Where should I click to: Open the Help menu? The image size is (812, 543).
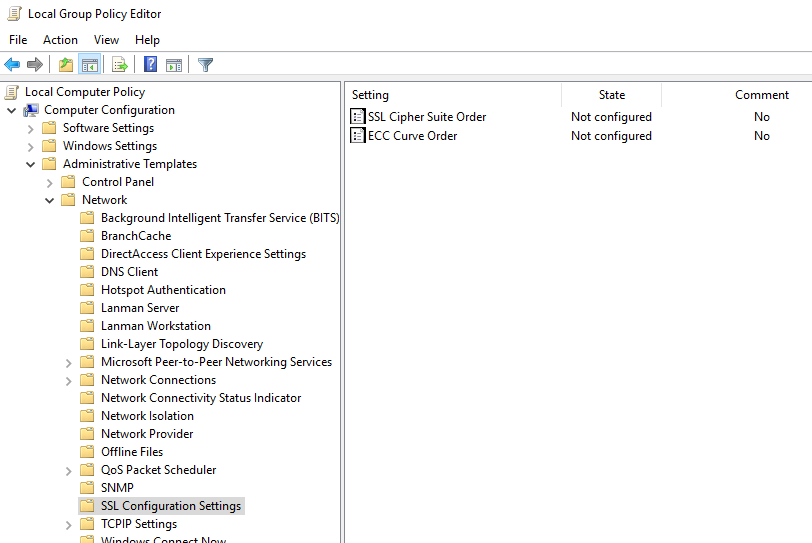click(x=147, y=40)
